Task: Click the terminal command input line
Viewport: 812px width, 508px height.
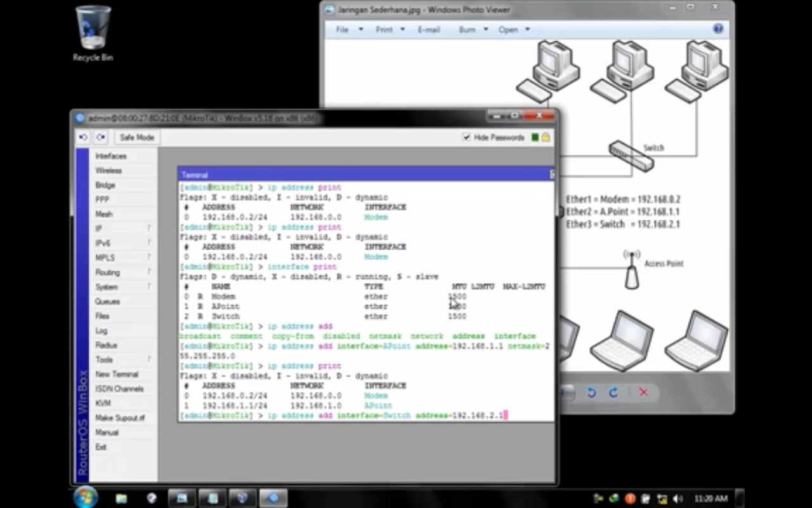Action: coord(367,415)
